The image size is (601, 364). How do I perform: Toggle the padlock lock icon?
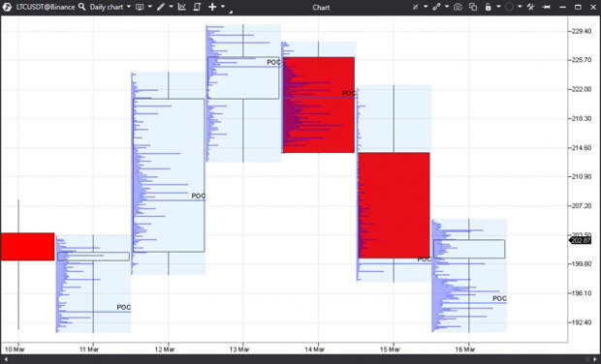(x=488, y=7)
